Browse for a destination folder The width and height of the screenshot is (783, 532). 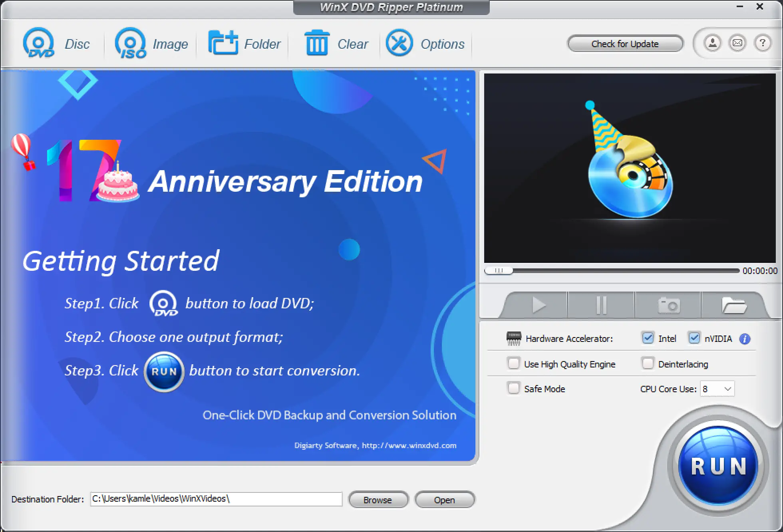coord(378,500)
